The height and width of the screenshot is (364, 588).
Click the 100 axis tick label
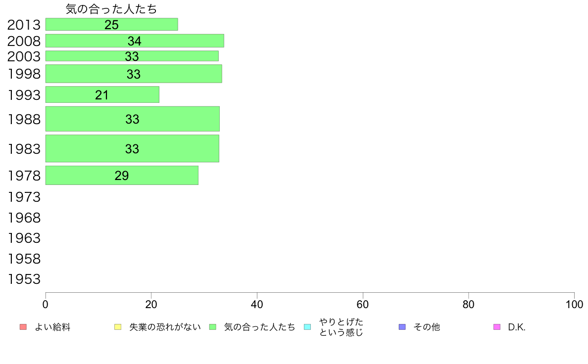(574, 304)
